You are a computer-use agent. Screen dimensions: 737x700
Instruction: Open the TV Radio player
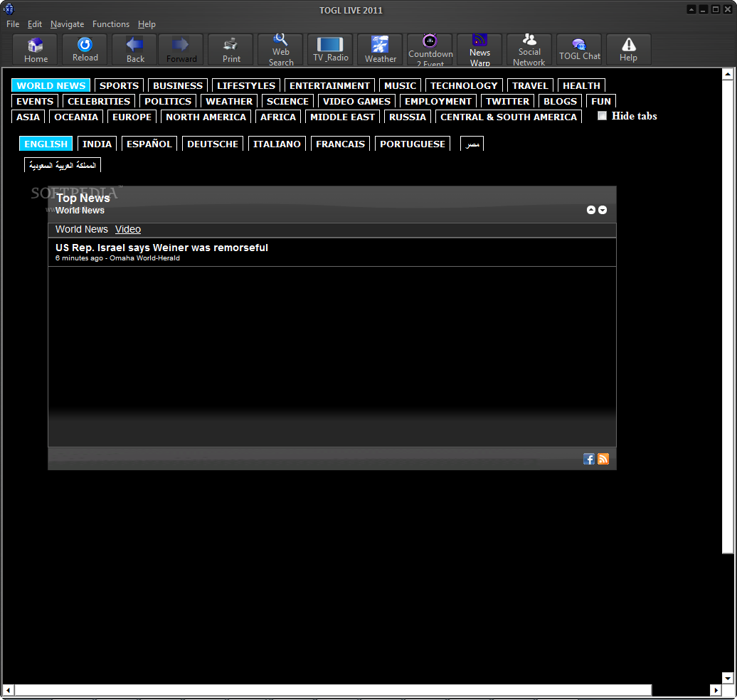point(330,49)
